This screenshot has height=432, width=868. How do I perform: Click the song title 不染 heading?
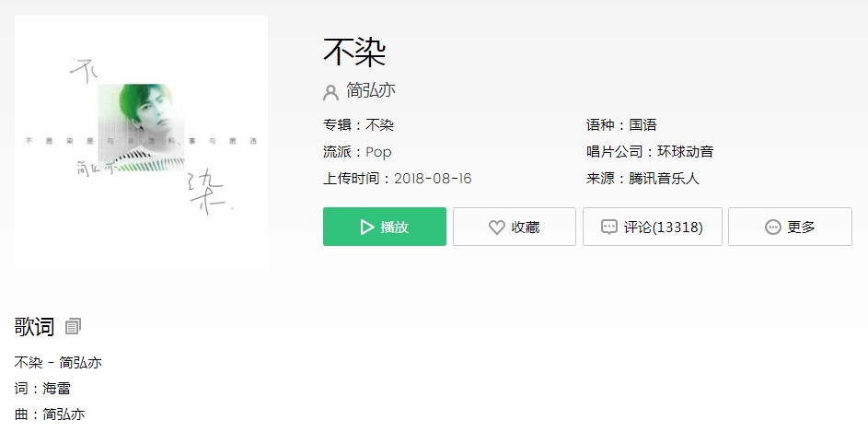(354, 53)
